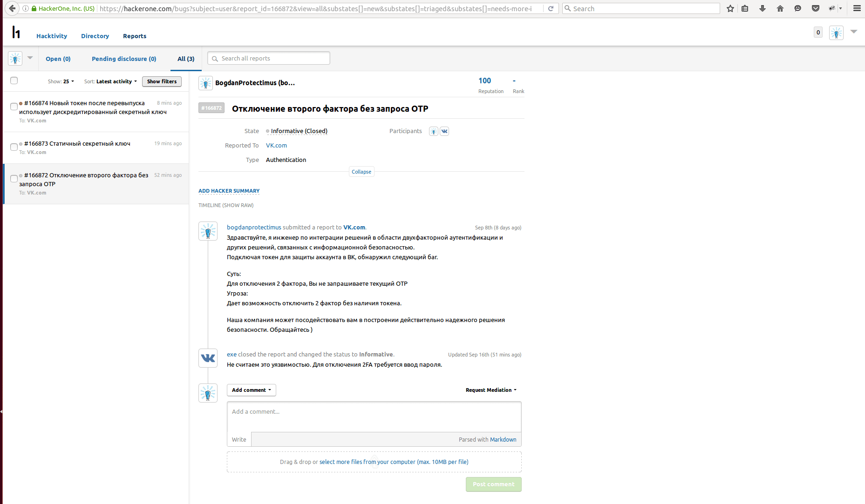Open the browser downloads arrow icon

(762, 8)
